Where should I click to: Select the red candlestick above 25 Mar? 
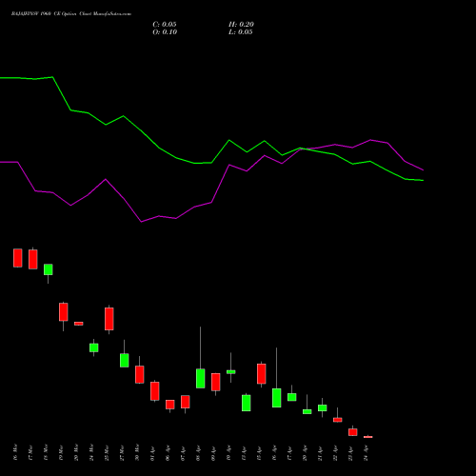109,319
